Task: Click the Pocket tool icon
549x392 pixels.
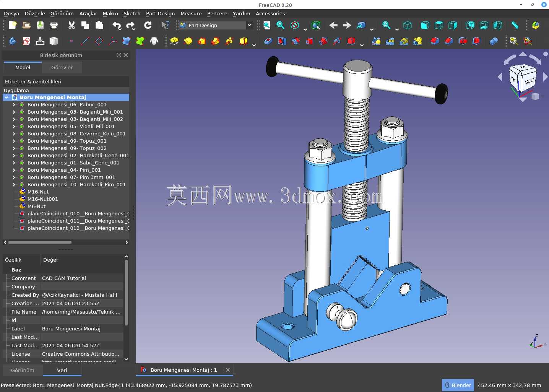Action: click(x=268, y=41)
